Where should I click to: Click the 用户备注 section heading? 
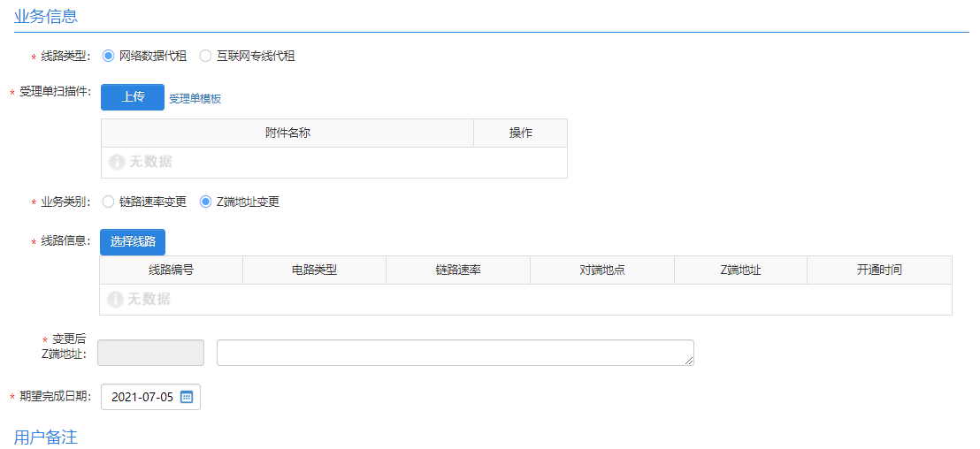coord(46,438)
